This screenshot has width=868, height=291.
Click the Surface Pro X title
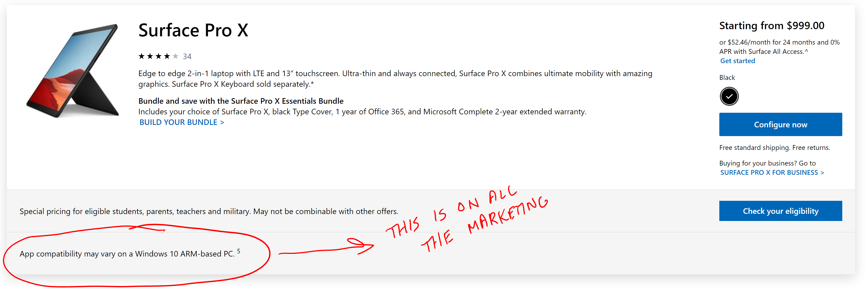coord(193,30)
